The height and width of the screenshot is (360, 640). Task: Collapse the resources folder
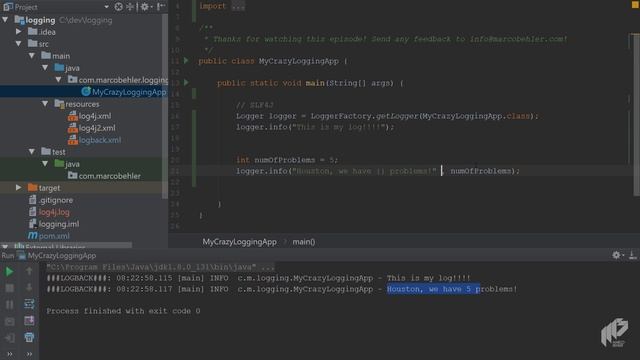(45, 104)
